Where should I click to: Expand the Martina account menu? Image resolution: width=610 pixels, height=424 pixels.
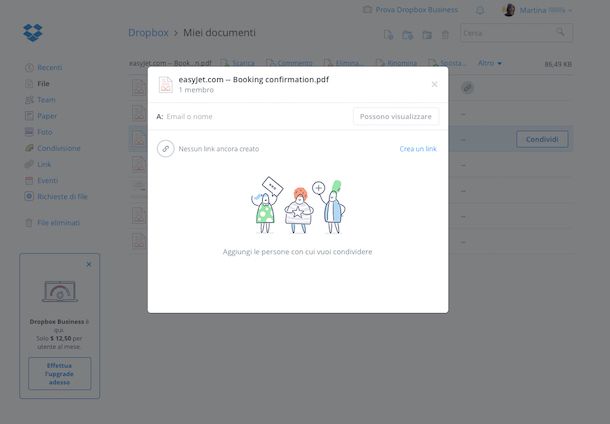coord(545,11)
